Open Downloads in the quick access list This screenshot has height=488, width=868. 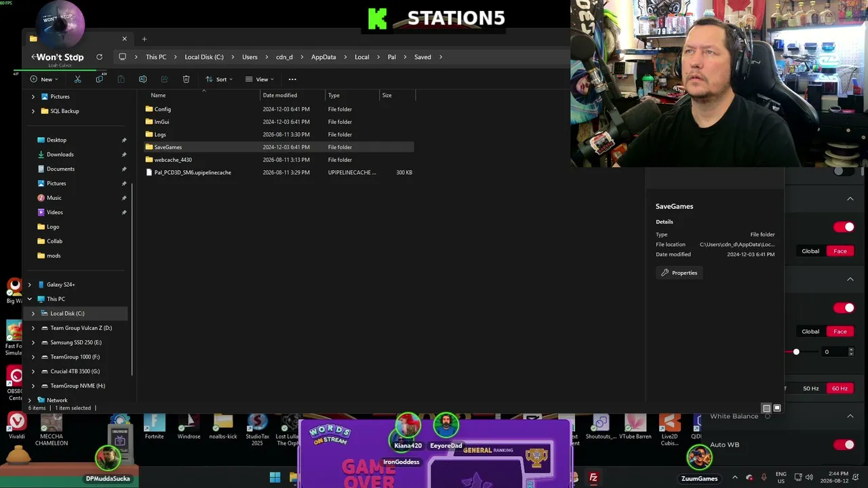60,155
